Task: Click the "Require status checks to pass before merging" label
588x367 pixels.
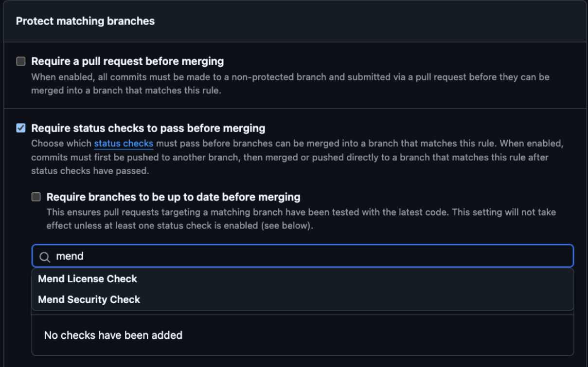Action: pyautogui.click(x=148, y=128)
